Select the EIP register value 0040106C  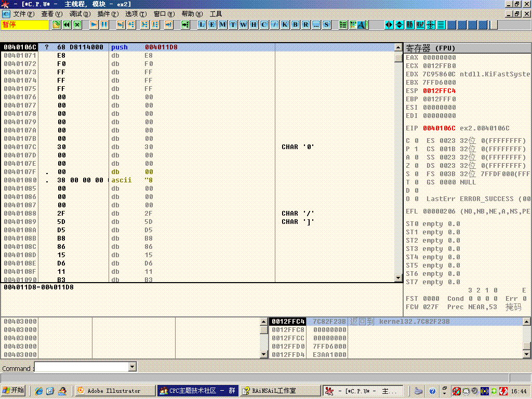(440, 128)
